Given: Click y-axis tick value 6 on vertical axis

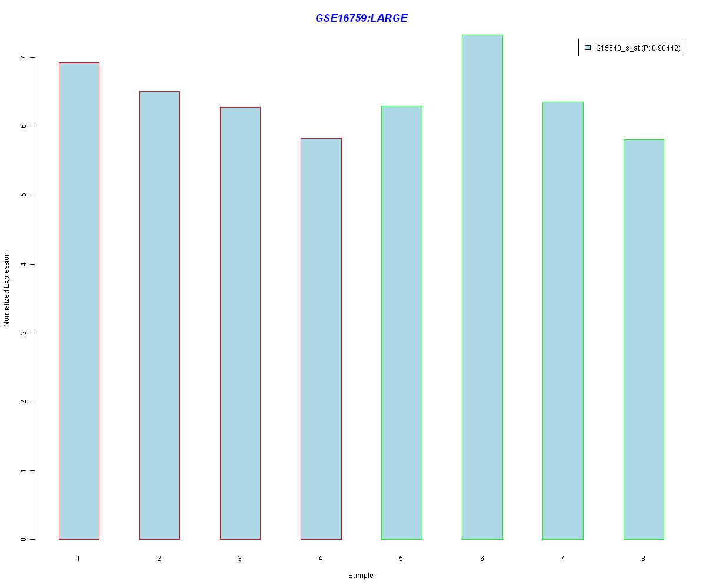Looking at the screenshot, I should 23,126.
